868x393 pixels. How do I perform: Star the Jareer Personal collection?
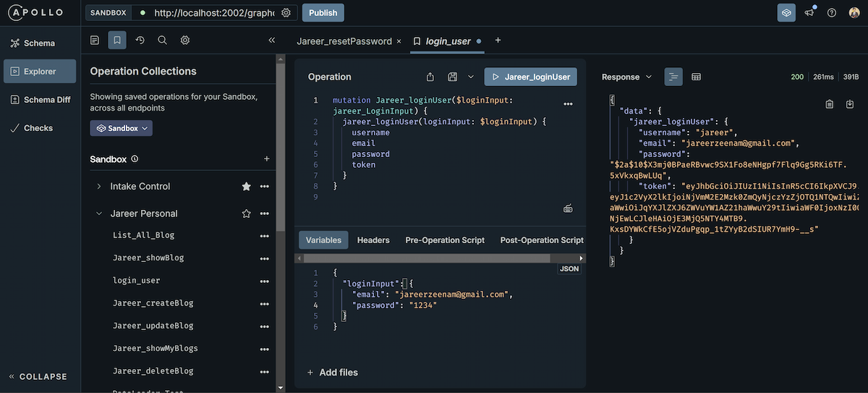246,214
